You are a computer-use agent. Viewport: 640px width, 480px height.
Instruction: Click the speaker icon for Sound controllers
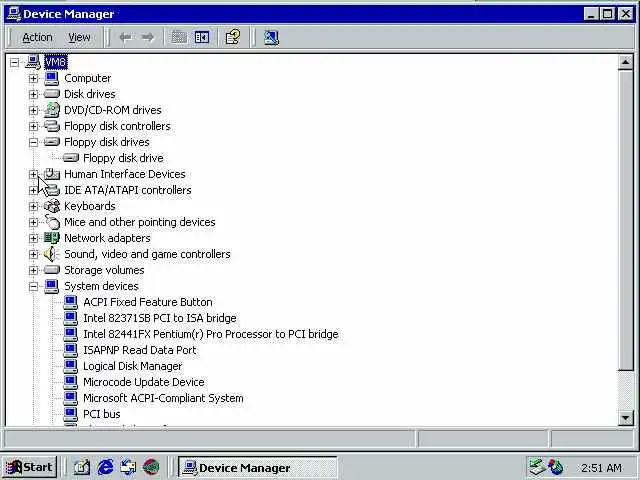tap(51, 254)
